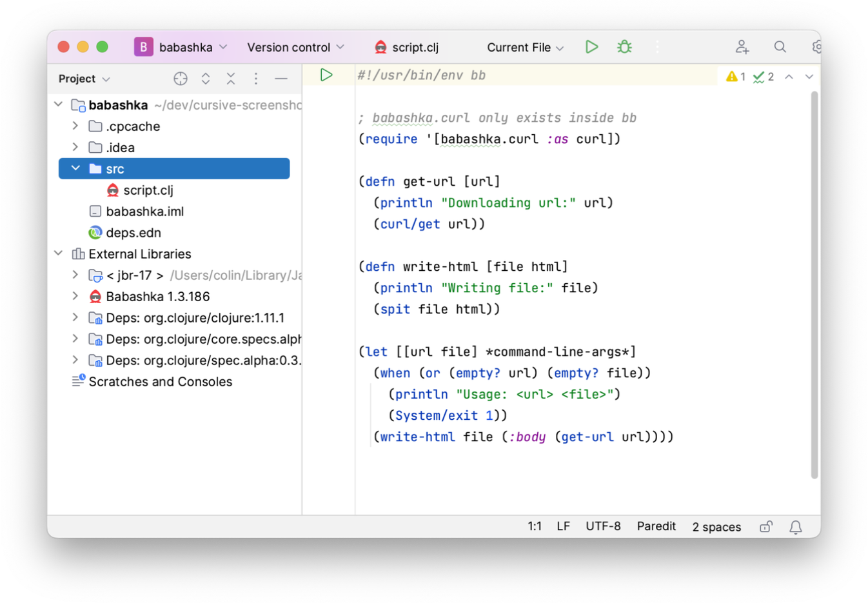Change LF line separator in status bar
This screenshot has width=868, height=603.
[x=563, y=526]
